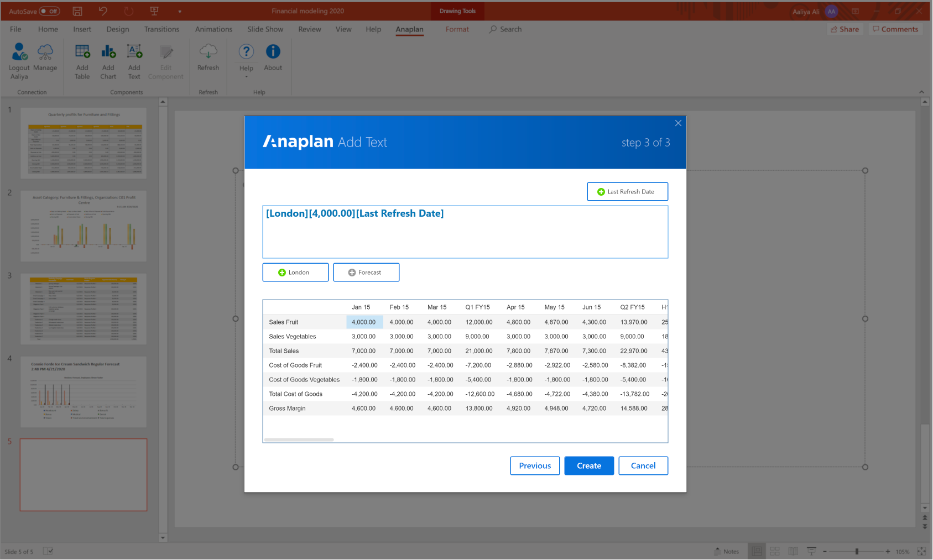
Task: Click the Anaplan Refresh cloud icon
Action: [x=208, y=53]
